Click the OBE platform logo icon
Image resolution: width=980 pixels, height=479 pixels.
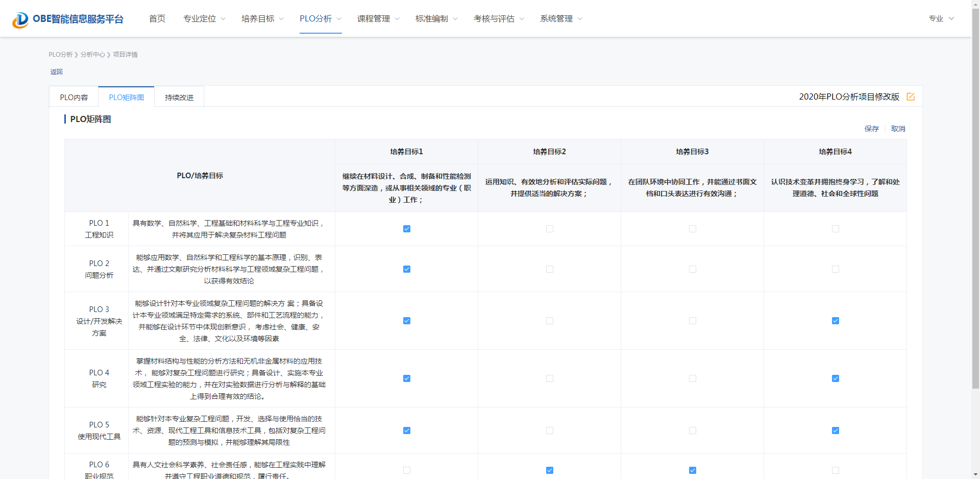click(x=20, y=19)
